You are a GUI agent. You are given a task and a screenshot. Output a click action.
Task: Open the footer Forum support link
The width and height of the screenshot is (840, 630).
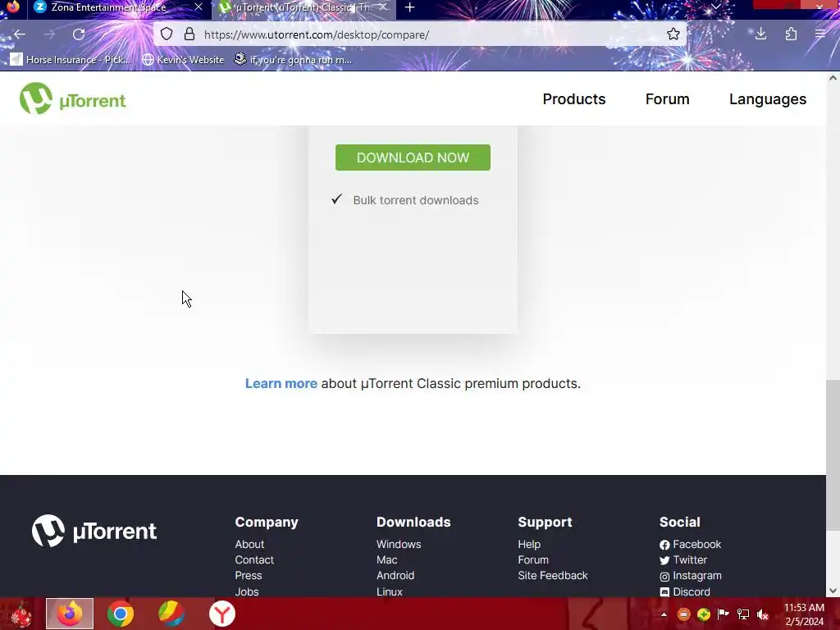pyautogui.click(x=533, y=559)
